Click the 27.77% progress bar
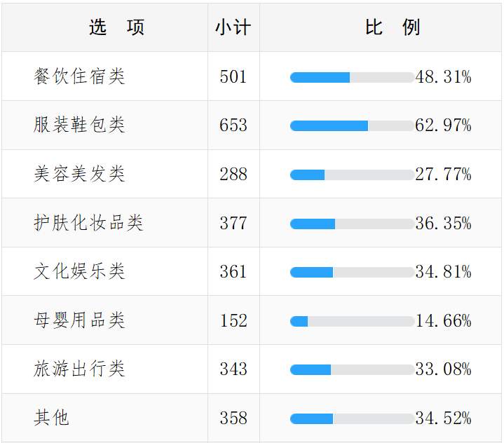The height and width of the screenshot is (443, 504). [352, 175]
